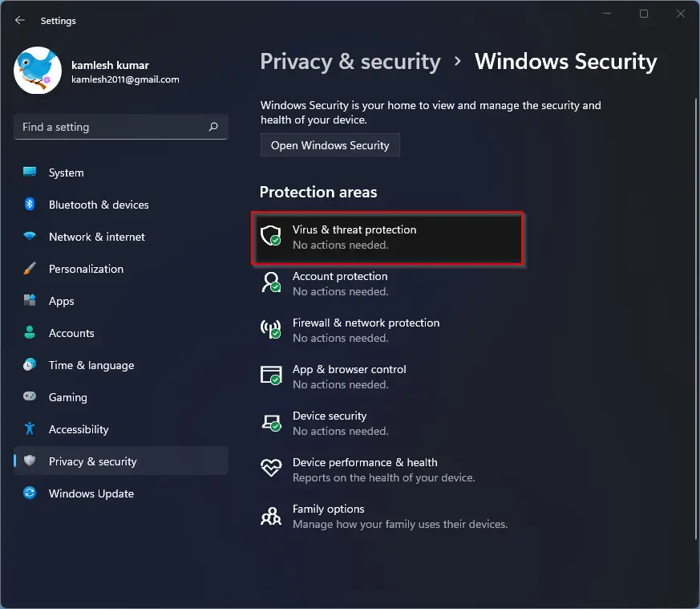Click the Virus & threat protection shield icon
This screenshot has height=609, width=700.
(x=270, y=235)
